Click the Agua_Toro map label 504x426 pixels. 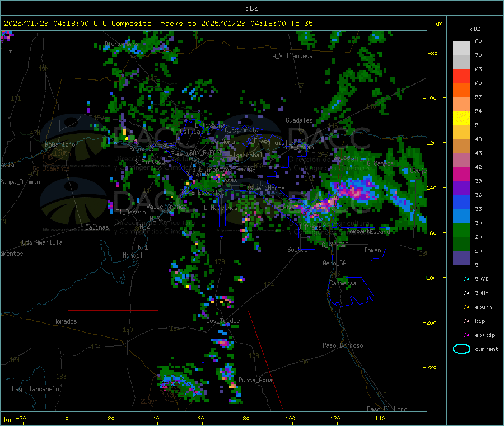point(60,144)
